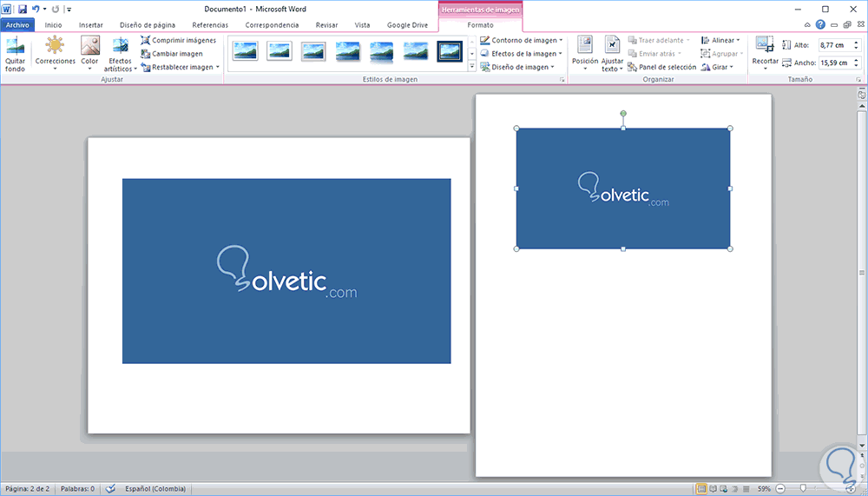
Task: Open the Girar rotate dropdown
Action: (x=717, y=67)
